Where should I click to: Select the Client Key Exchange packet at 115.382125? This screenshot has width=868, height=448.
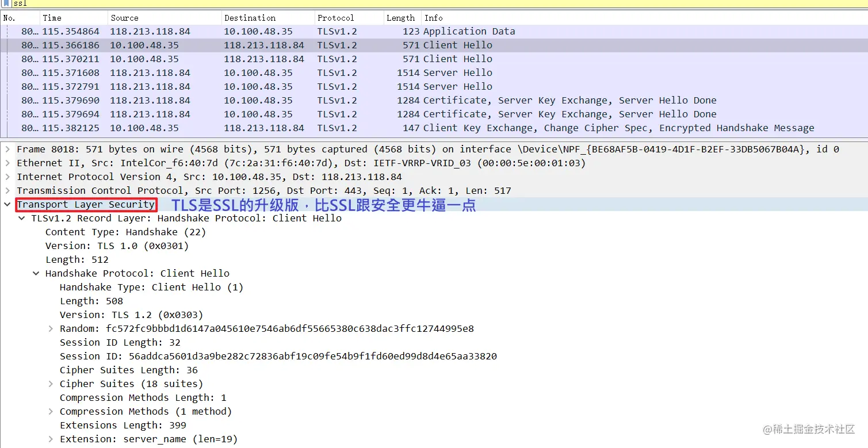[x=434, y=128]
